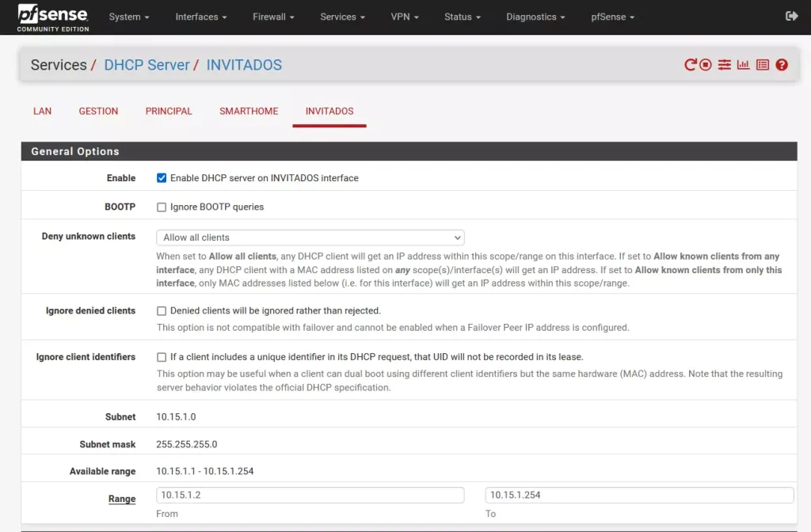This screenshot has width=811, height=532.
Task: Click the subnet mask value 255.255.255.0
Action: 187,444
